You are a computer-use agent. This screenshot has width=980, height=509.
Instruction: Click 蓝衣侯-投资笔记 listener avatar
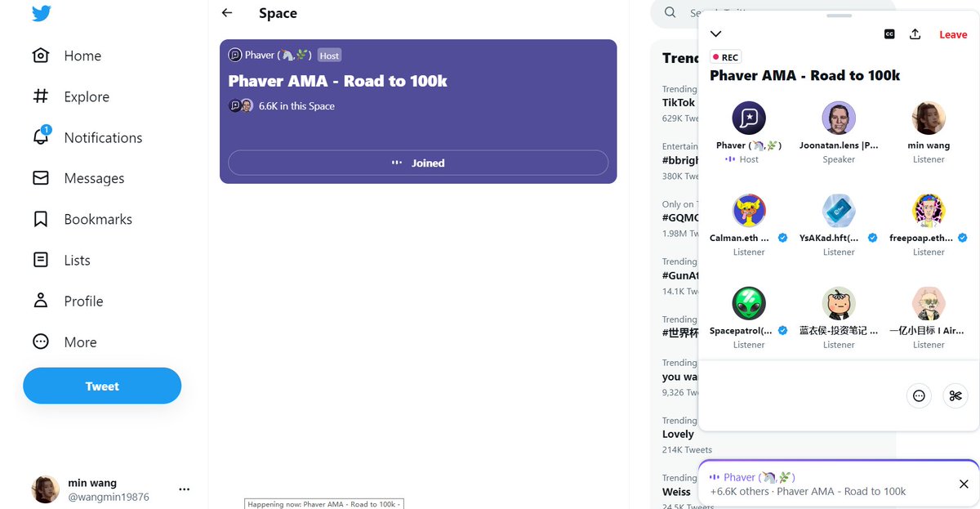[839, 303]
